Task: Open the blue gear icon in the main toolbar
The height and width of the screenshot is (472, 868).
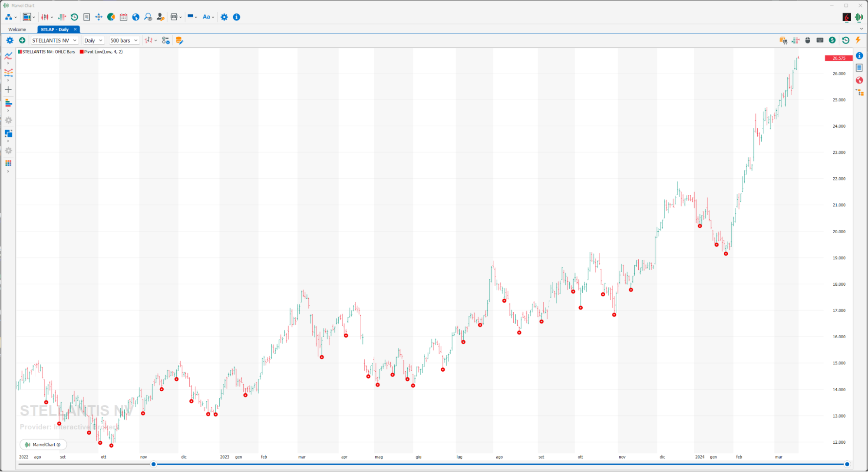Action: (x=224, y=17)
